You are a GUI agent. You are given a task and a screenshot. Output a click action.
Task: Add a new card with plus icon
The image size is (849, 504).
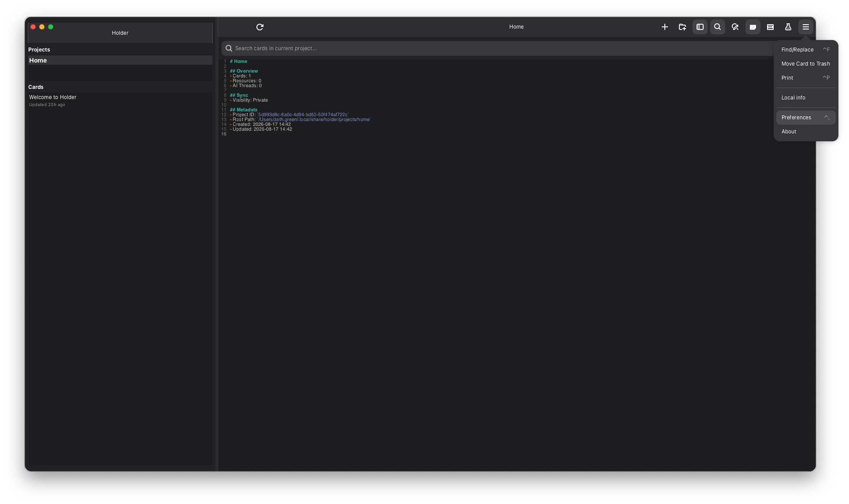[665, 27]
